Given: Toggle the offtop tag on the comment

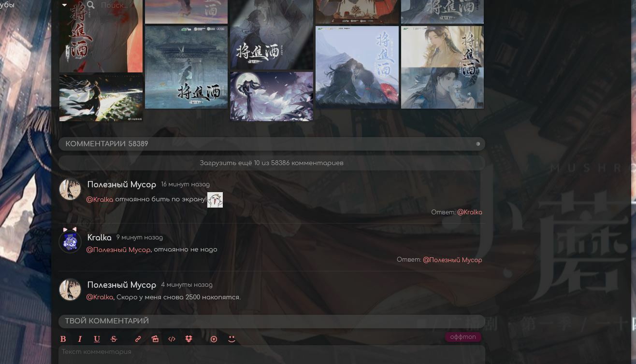Looking at the screenshot, I should 463,337.
